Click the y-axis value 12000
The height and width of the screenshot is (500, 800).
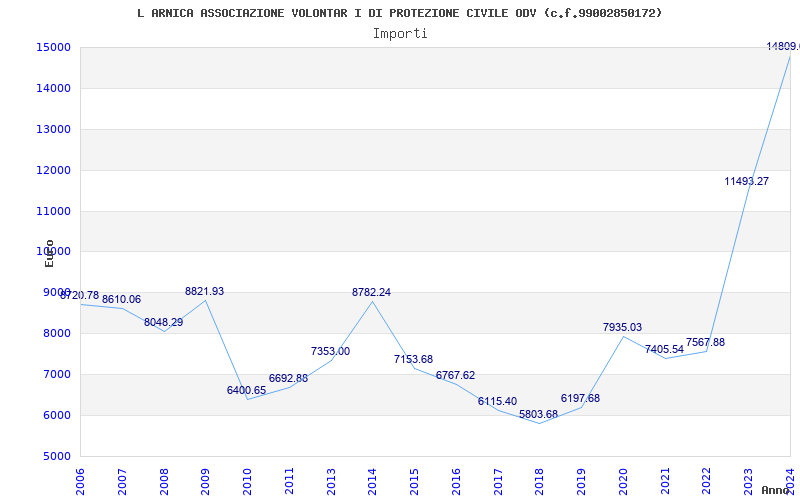click(53, 170)
